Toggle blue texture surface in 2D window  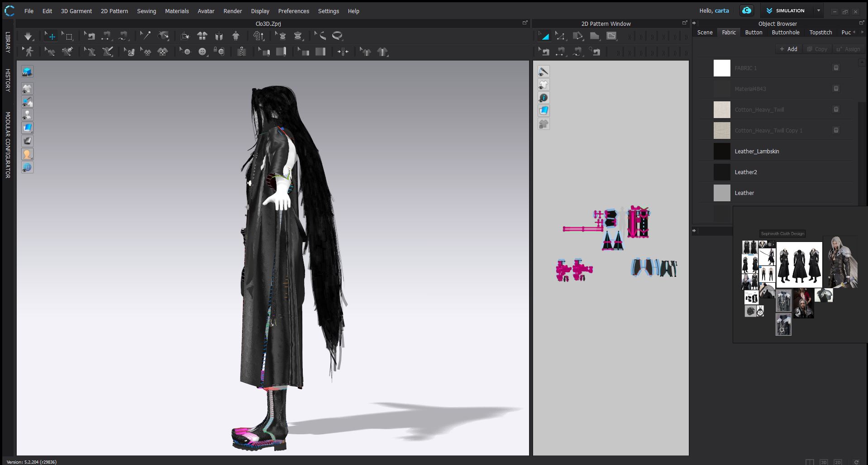(544, 111)
